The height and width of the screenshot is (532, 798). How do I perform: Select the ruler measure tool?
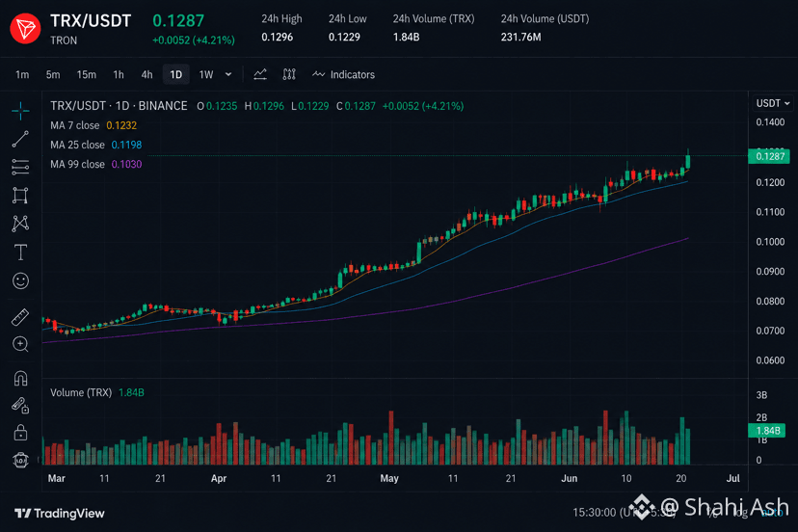[x=20, y=317]
